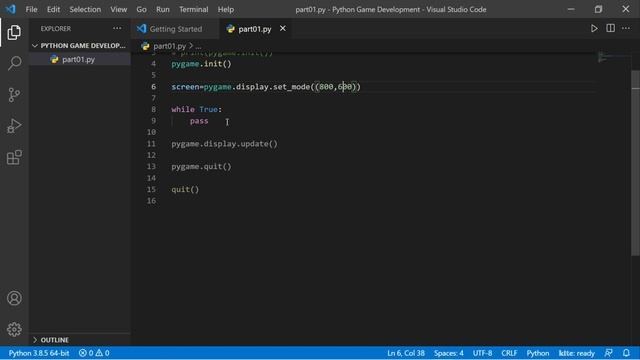Change end of line sequence CRLF
The image size is (640, 360).
509,353
